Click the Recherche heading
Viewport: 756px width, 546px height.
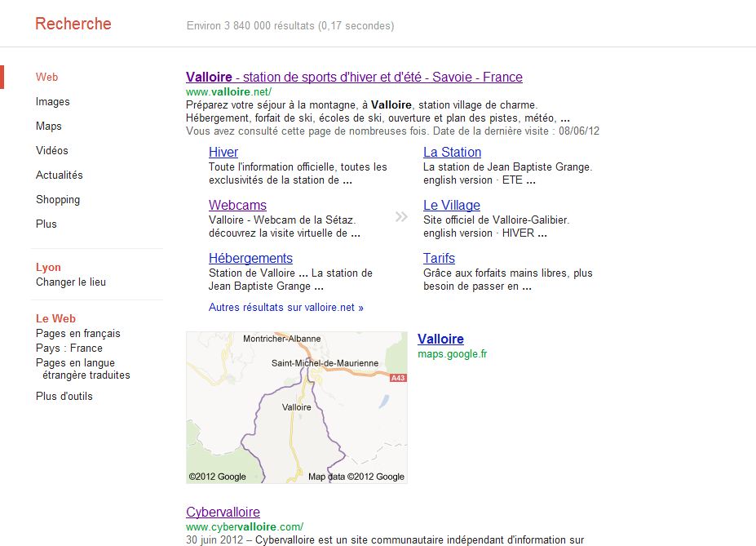coord(73,24)
